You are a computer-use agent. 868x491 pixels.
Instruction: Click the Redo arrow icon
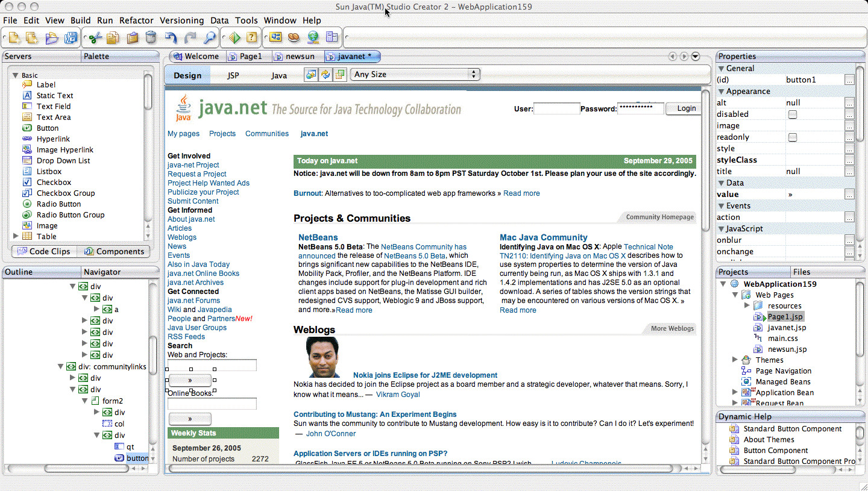pos(190,38)
